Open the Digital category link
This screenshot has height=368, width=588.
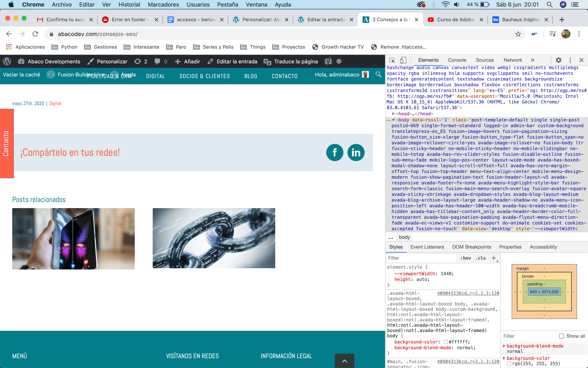click(x=55, y=103)
